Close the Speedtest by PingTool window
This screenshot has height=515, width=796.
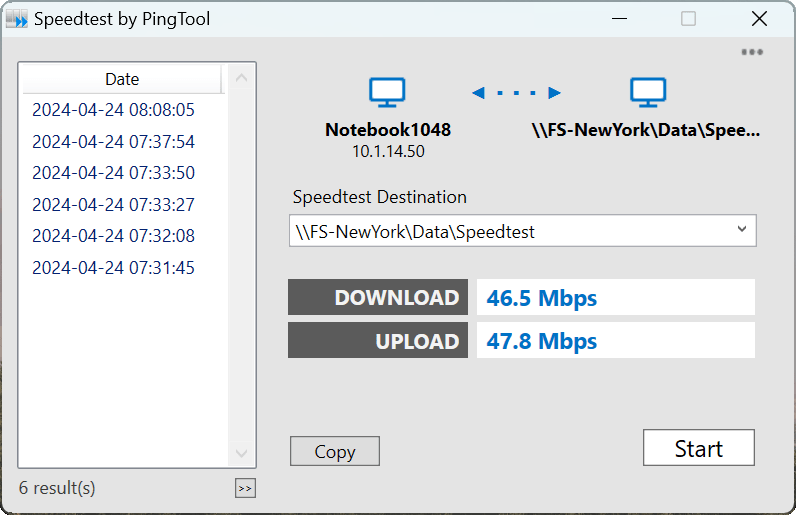pyautogui.click(x=759, y=19)
